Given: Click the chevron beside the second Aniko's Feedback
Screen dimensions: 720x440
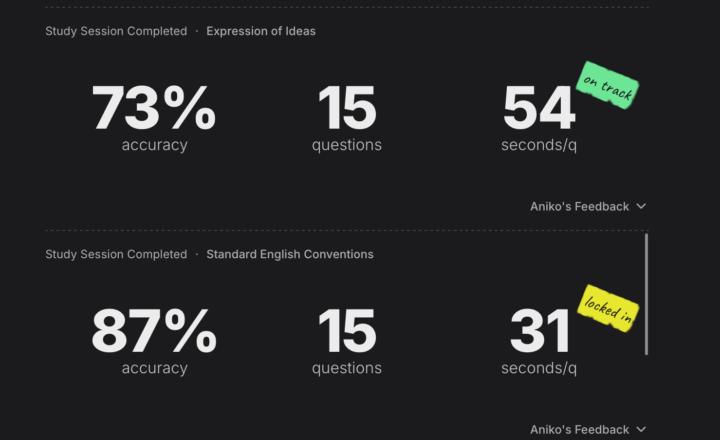Looking at the screenshot, I should pos(641,429).
